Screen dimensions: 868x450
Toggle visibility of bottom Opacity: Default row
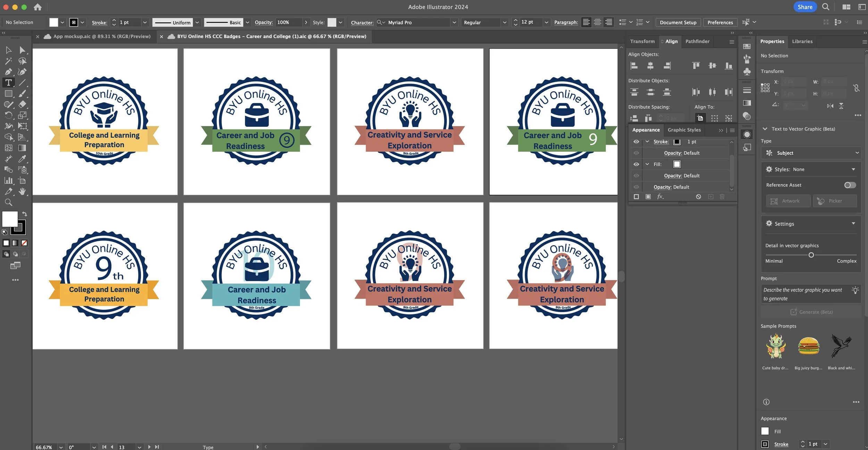pos(636,187)
